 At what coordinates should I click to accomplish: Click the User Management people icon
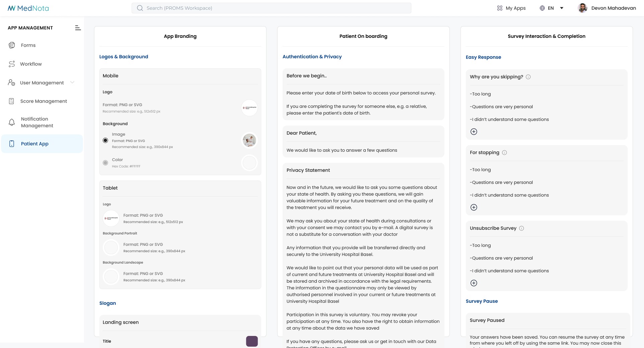pyautogui.click(x=12, y=82)
